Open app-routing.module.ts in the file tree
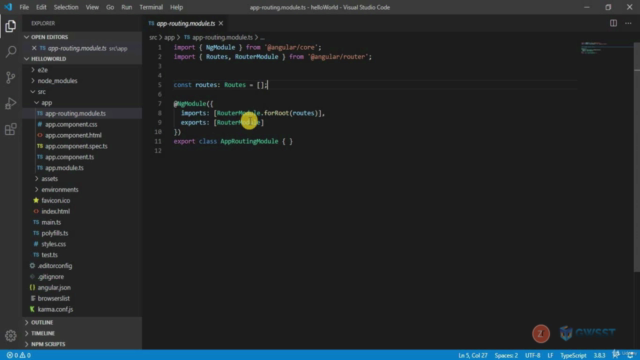640x360 pixels. tap(82, 113)
